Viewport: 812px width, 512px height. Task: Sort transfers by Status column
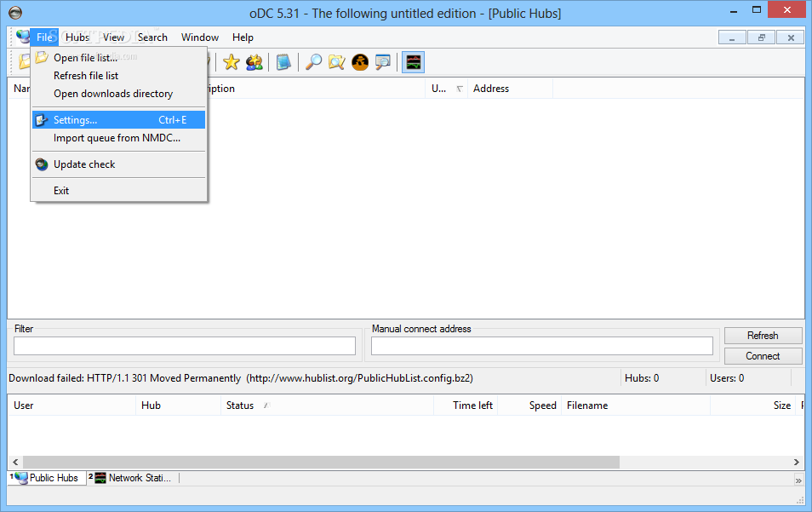coord(328,406)
